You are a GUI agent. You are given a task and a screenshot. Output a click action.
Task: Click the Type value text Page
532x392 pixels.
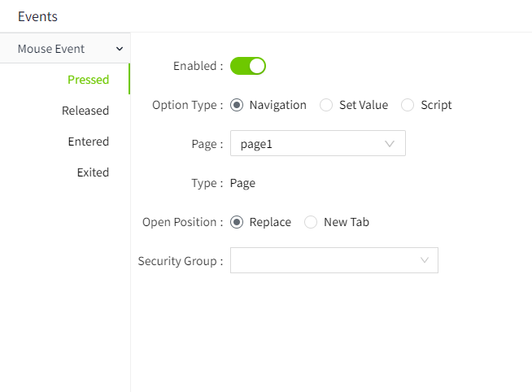click(x=242, y=183)
